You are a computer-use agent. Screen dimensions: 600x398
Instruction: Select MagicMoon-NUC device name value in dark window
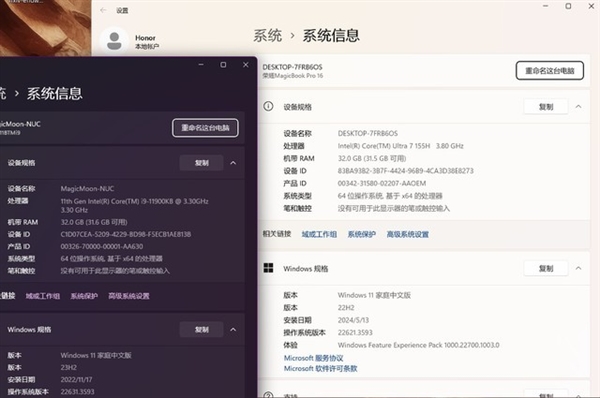[x=87, y=188]
